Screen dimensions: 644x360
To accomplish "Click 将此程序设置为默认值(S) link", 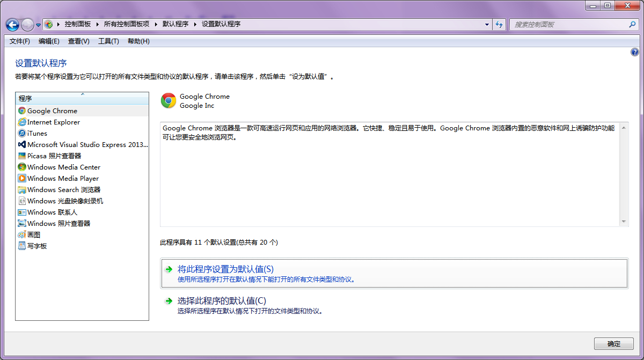I will (x=225, y=269).
